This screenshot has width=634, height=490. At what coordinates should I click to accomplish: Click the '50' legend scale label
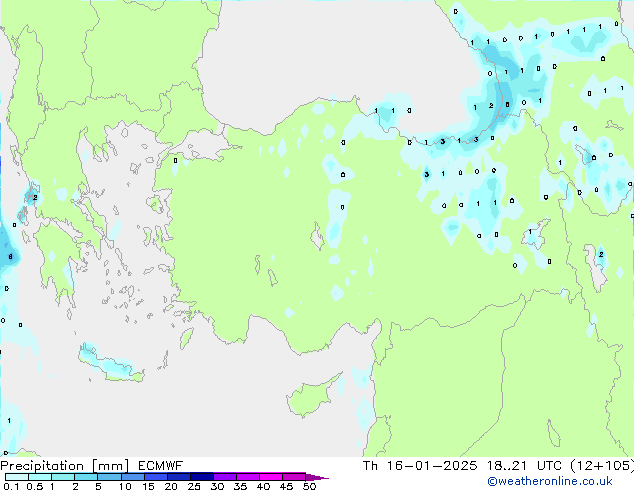point(309,486)
